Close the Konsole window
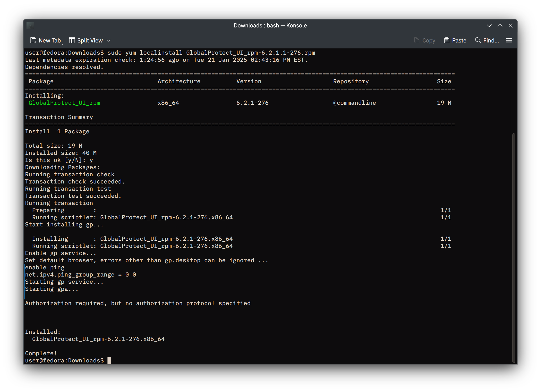Viewport: 541px width, 392px height. (511, 26)
